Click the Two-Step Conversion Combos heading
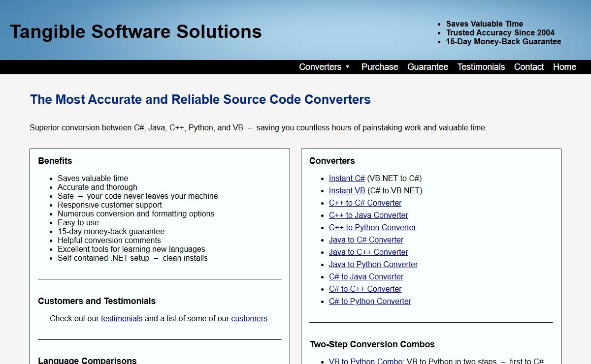 coord(372,344)
